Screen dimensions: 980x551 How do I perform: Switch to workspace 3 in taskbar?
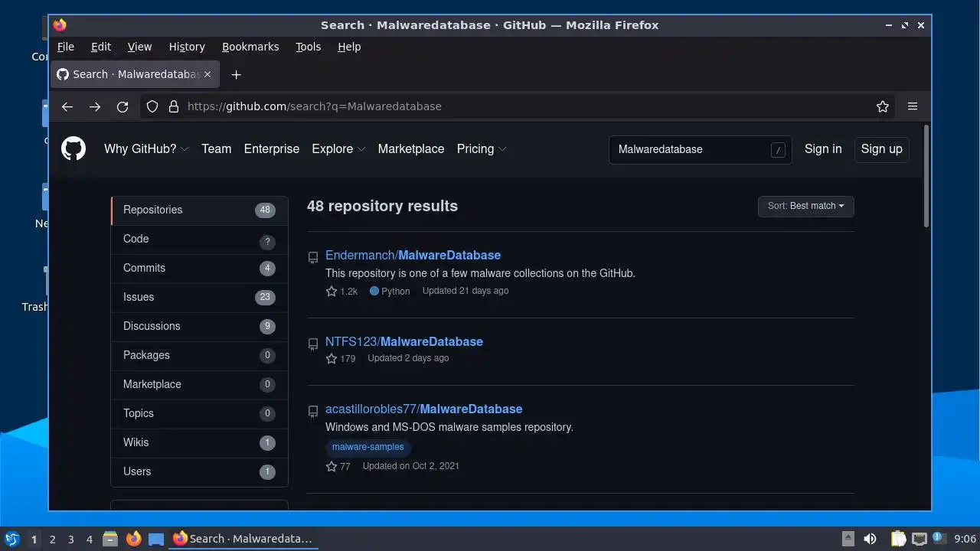(x=71, y=540)
